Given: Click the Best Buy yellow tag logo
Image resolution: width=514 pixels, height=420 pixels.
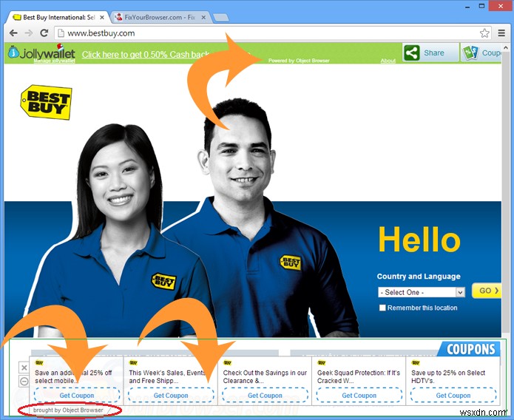Looking at the screenshot, I should point(46,102).
